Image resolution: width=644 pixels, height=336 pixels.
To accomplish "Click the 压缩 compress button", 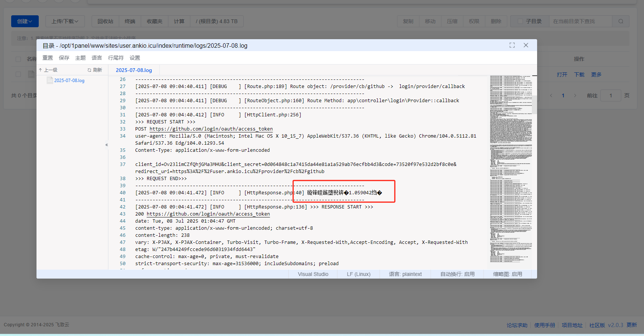I will (452, 21).
